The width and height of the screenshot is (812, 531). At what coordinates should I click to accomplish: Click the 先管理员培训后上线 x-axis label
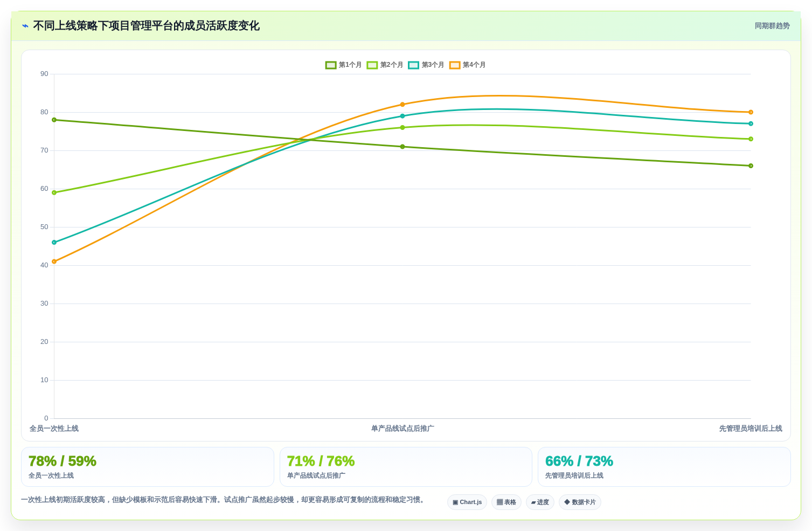(751, 429)
